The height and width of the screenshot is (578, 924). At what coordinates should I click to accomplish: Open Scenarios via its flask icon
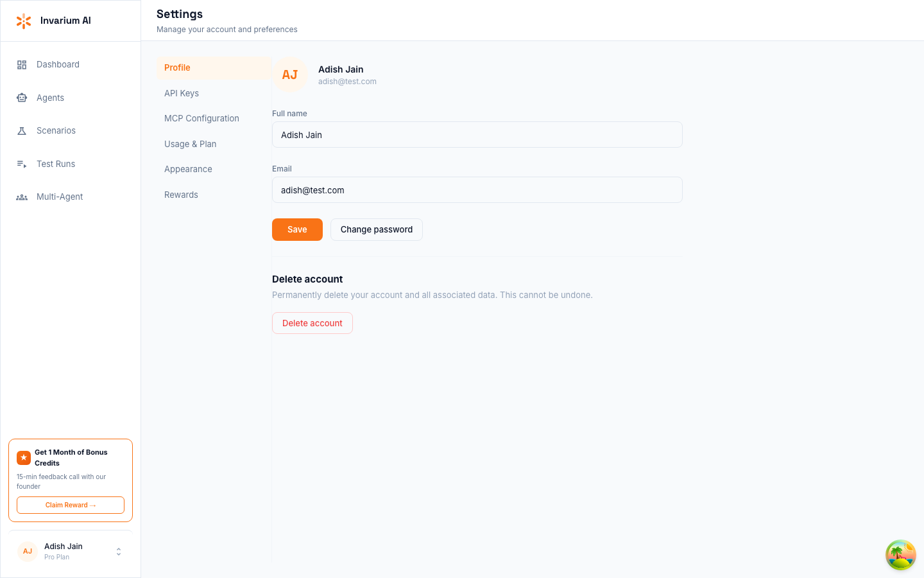tap(21, 130)
